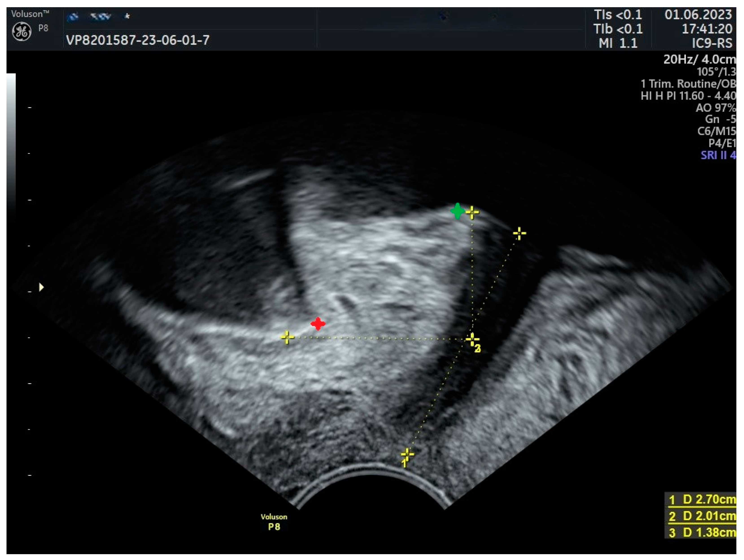Click the patient ID VP8201587-23-06-01-7
This screenshot has height=560, width=744.
[138, 40]
